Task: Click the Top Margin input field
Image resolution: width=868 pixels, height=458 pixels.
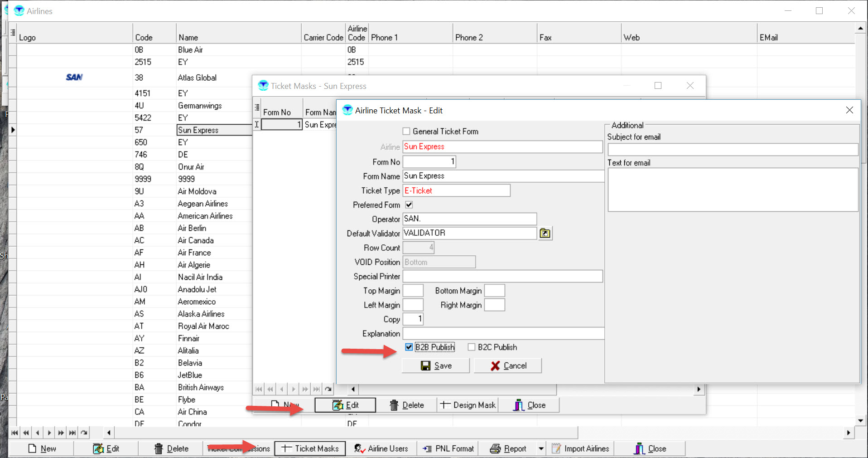Action: coord(413,291)
